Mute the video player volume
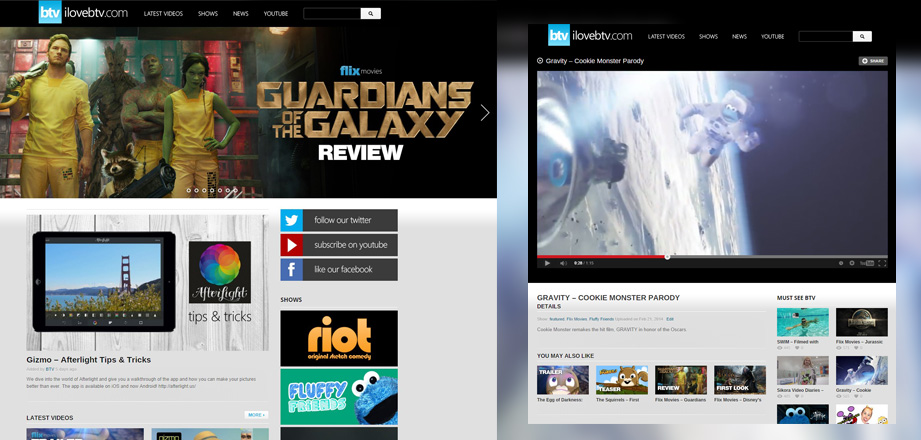 point(563,263)
